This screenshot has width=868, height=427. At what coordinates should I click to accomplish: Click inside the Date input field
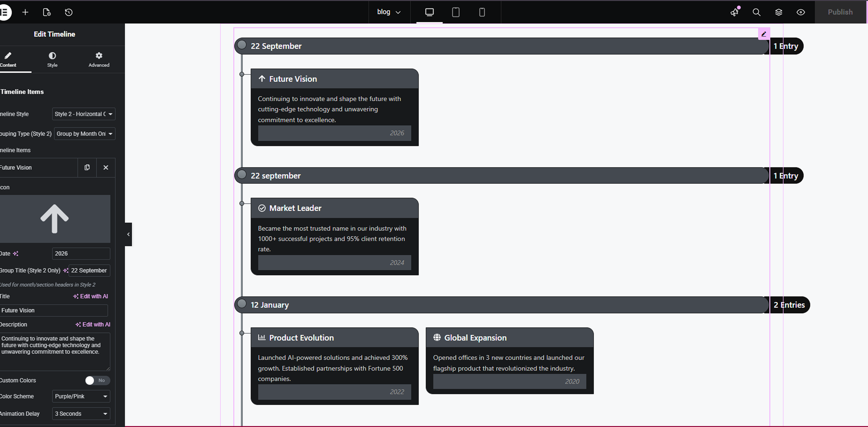pyautogui.click(x=81, y=254)
